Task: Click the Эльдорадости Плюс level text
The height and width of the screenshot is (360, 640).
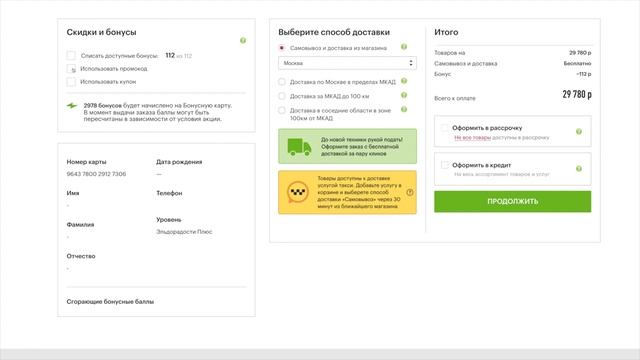Action: click(184, 231)
